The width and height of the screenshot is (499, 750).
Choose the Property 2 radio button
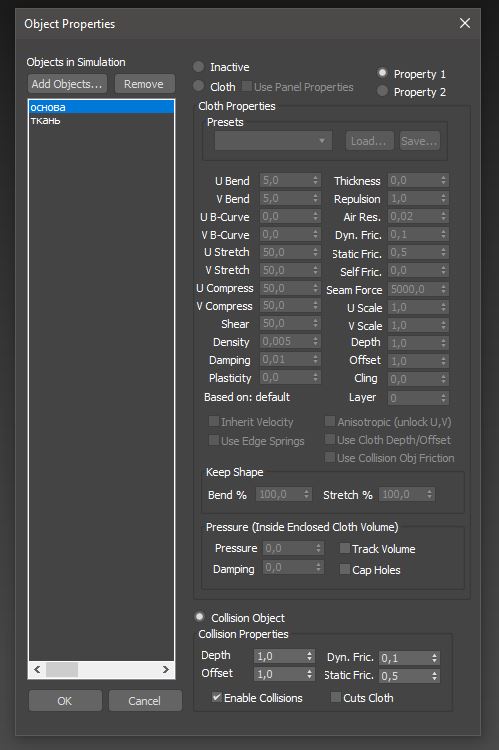(382, 91)
